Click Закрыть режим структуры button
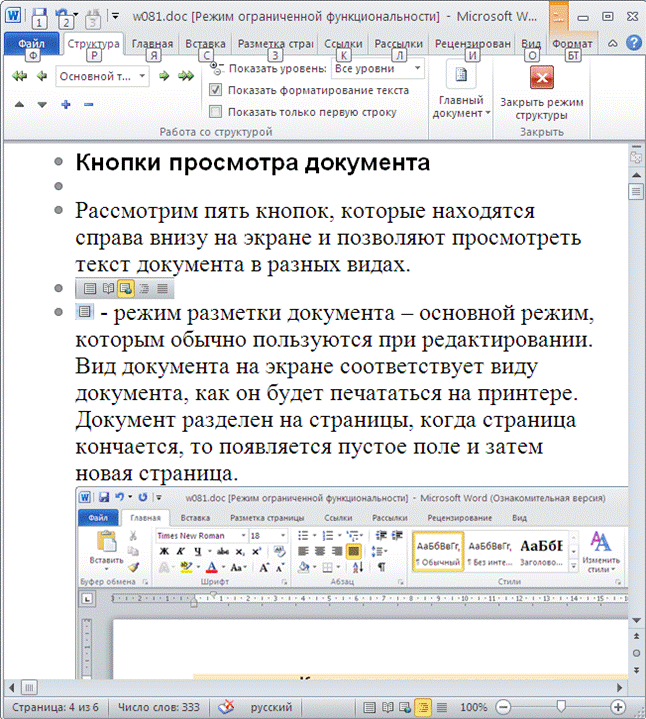Viewport: 646px width, 719px height. [541, 93]
